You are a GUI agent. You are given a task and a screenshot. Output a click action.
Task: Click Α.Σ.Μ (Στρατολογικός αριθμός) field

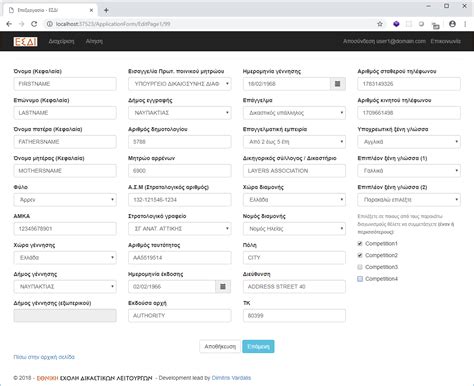(180, 200)
